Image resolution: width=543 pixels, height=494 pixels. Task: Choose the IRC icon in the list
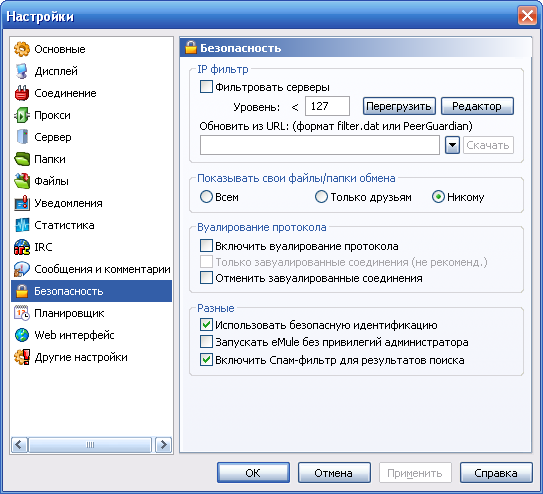point(21,247)
